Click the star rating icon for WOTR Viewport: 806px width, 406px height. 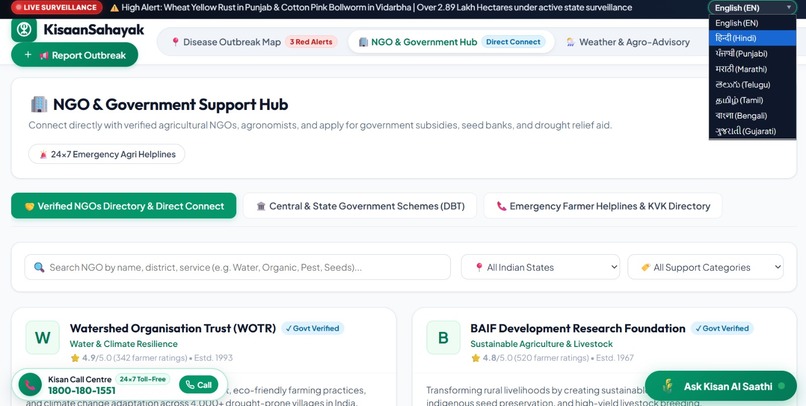[75, 358]
